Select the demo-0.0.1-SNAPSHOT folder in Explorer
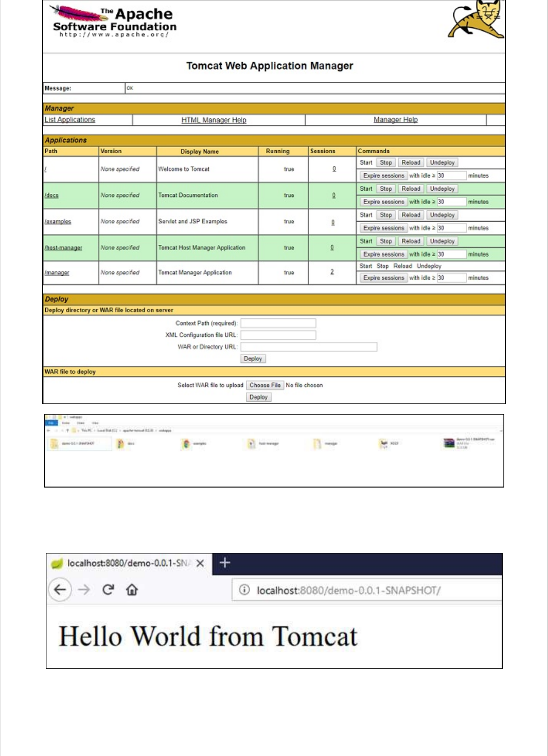548x756 pixels. pos(79,443)
